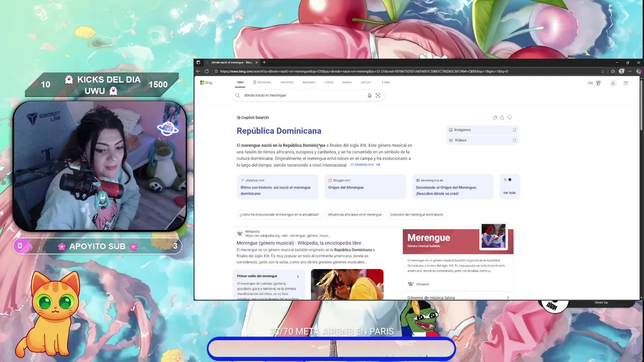
Task: Open 'Desvelando el Origen del Merengue' card
Action: [x=452, y=187]
